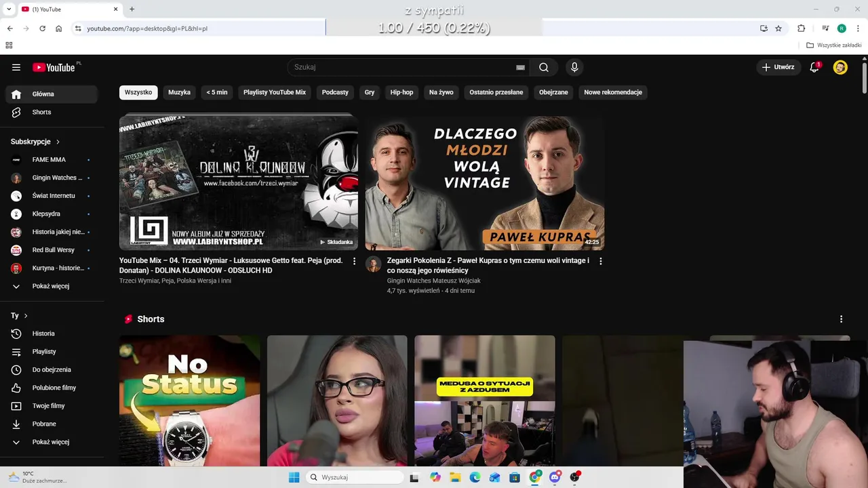This screenshot has width=868, height=488.
Task: Open Playlisty in the sidebar
Action: pos(52,352)
